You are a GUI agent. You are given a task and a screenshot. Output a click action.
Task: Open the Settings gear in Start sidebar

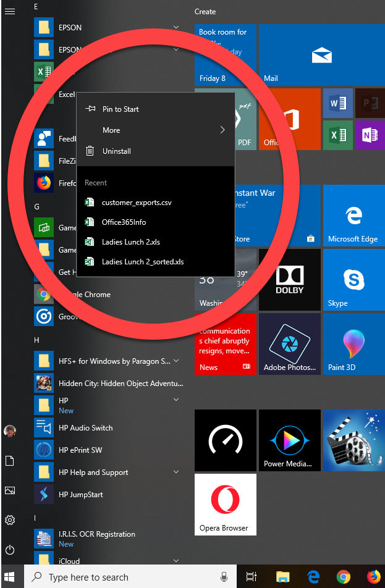click(x=10, y=520)
